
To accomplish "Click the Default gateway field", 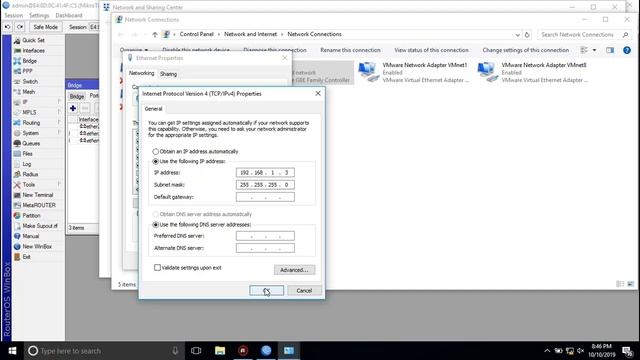I will 265,197.
